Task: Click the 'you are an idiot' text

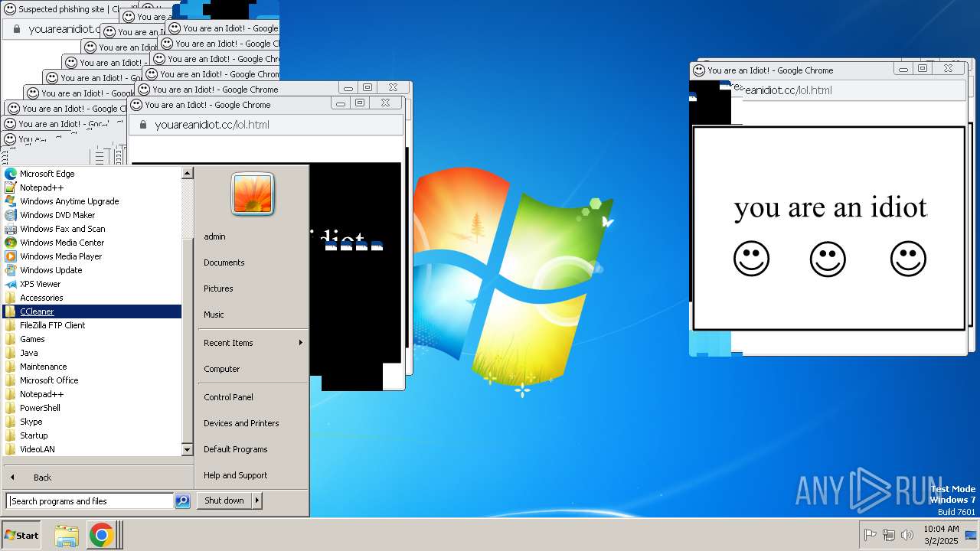Action: tap(830, 207)
